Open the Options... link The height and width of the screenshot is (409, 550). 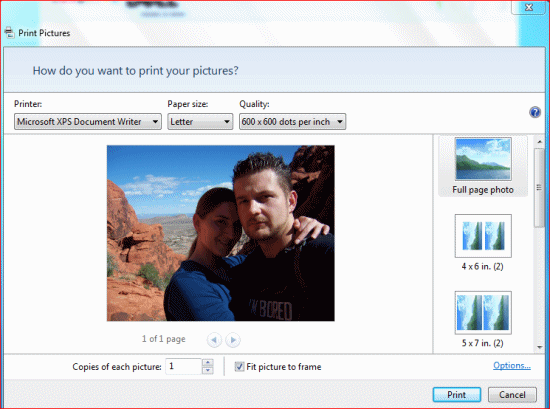512,366
